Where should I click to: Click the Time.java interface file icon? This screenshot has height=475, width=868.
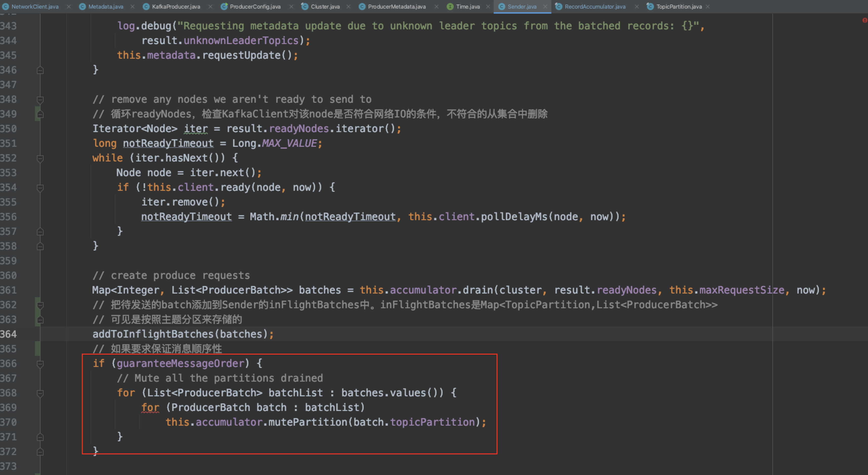pyautogui.click(x=450, y=7)
